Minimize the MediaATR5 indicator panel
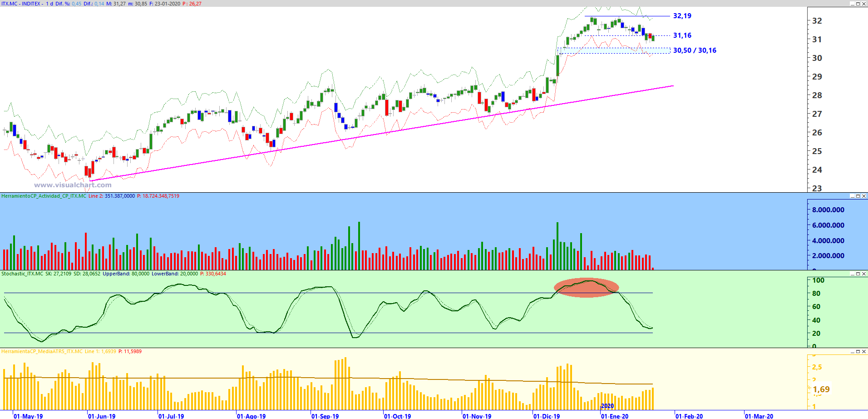 pyautogui.click(x=852, y=352)
